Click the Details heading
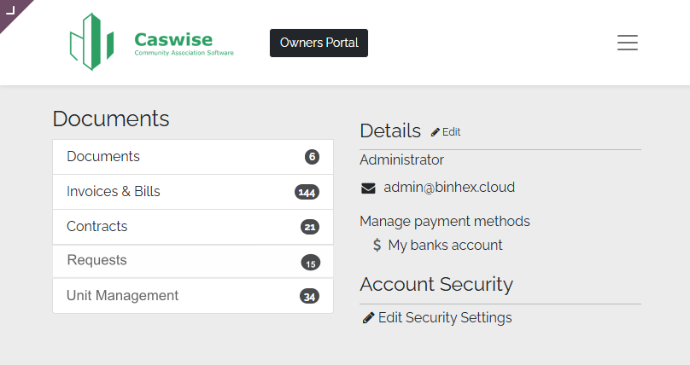Screen dimensions: 690x365 click(x=390, y=131)
